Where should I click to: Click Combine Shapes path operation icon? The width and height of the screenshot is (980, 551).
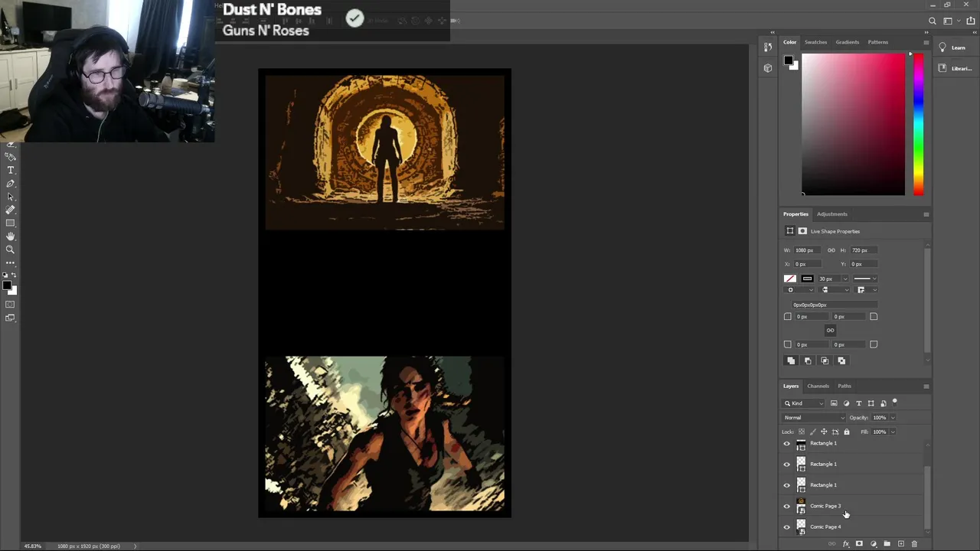[791, 360]
